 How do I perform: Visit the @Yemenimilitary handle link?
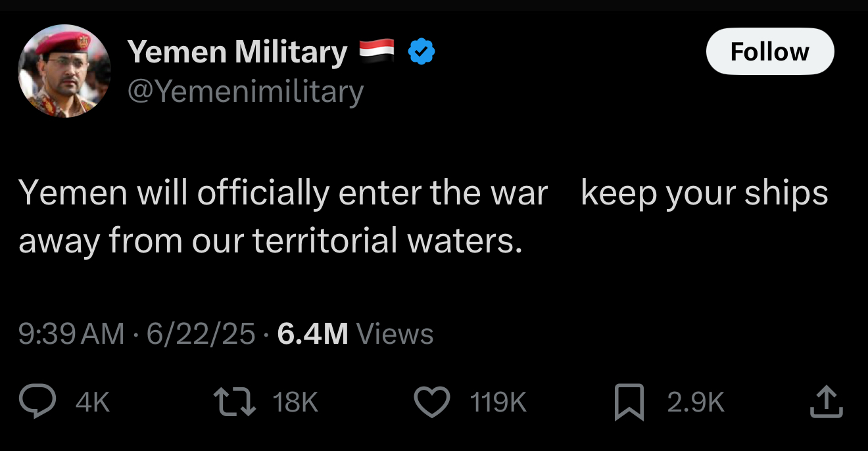(x=245, y=92)
